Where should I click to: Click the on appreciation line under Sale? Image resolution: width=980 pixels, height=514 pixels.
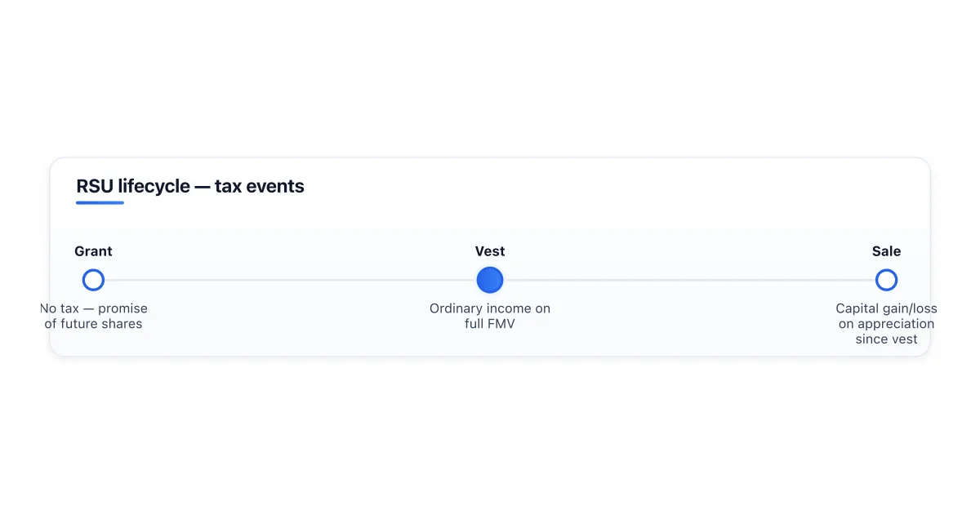pyautogui.click(x=886, y=324)
